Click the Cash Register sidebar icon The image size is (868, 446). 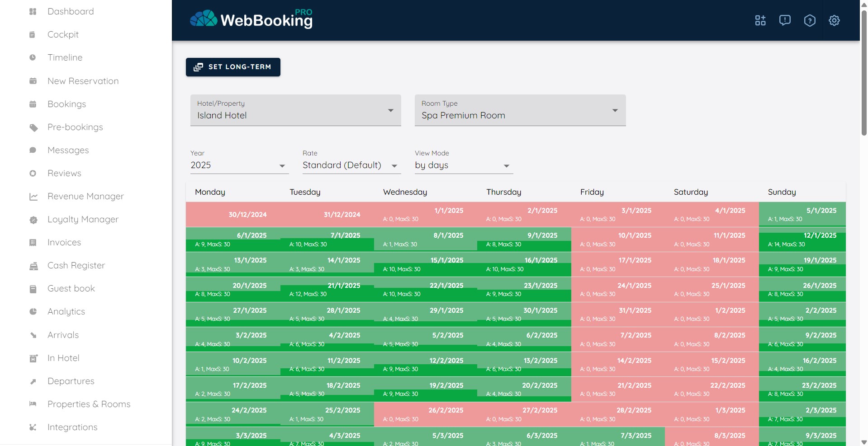click(33, 266)
